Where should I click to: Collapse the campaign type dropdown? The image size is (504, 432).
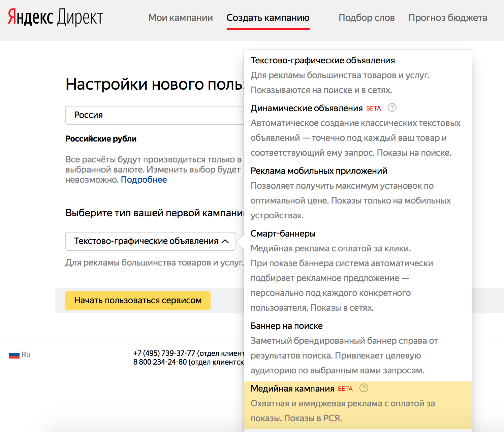(150, 241)
